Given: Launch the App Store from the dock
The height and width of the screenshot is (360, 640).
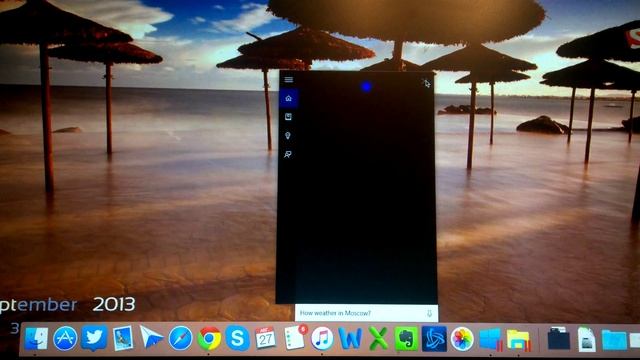Looking at the screenshot, I should [x=65, y=338].
